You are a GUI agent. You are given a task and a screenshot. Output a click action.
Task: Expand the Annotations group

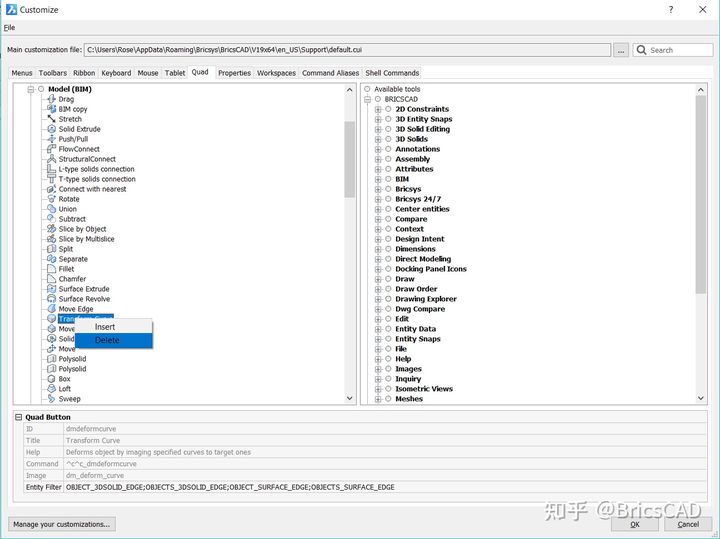click(x=378, y=149)
